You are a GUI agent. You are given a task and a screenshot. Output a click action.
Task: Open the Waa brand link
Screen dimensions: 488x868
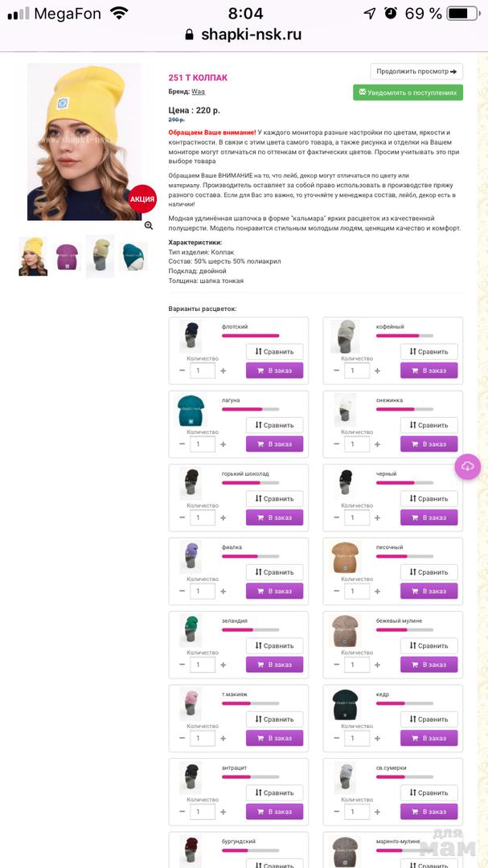198,92
